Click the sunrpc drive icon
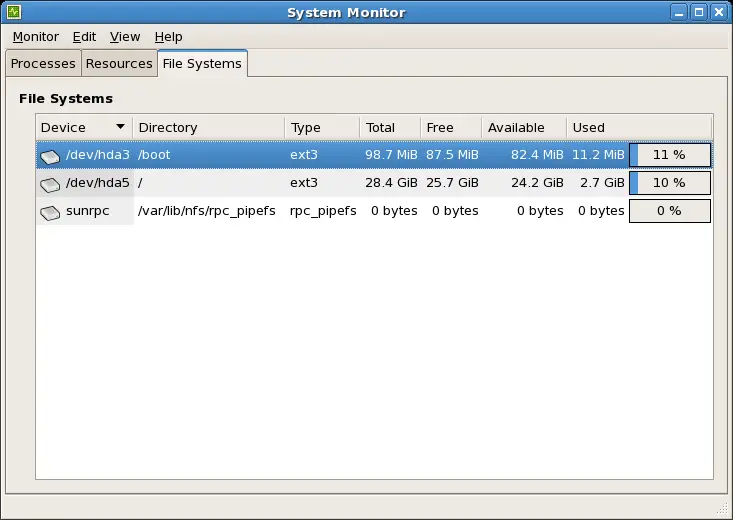The width and height of the screenshot is (733, 520). (50, 212)
